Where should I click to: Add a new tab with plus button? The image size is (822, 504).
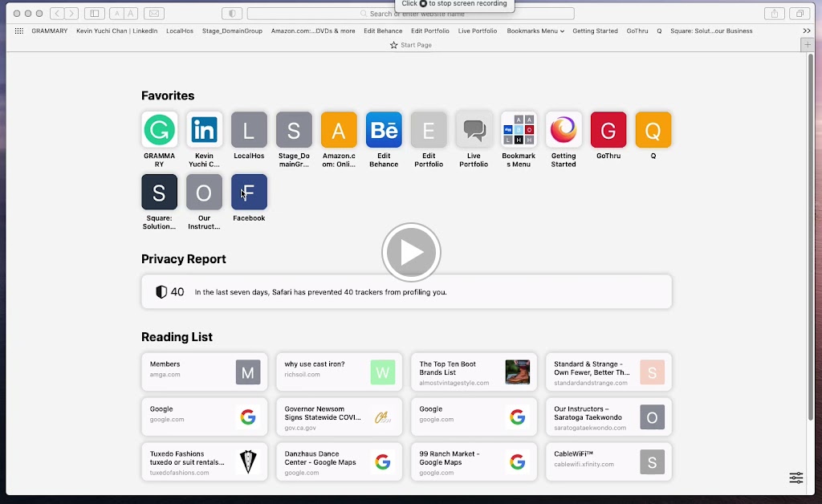[808, 44]
